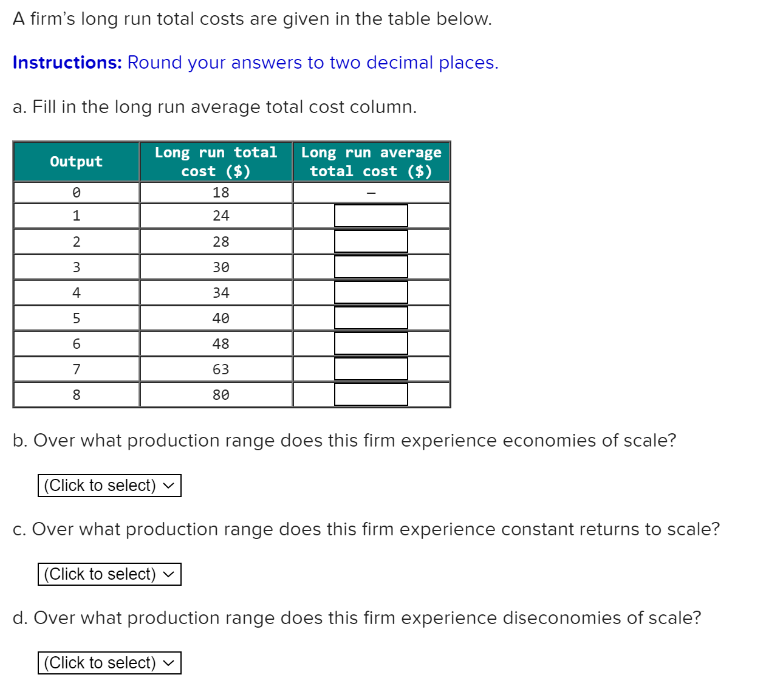Expand the chevron on the part d selector
The image size is (783, 700).
[x=168, y=662]
